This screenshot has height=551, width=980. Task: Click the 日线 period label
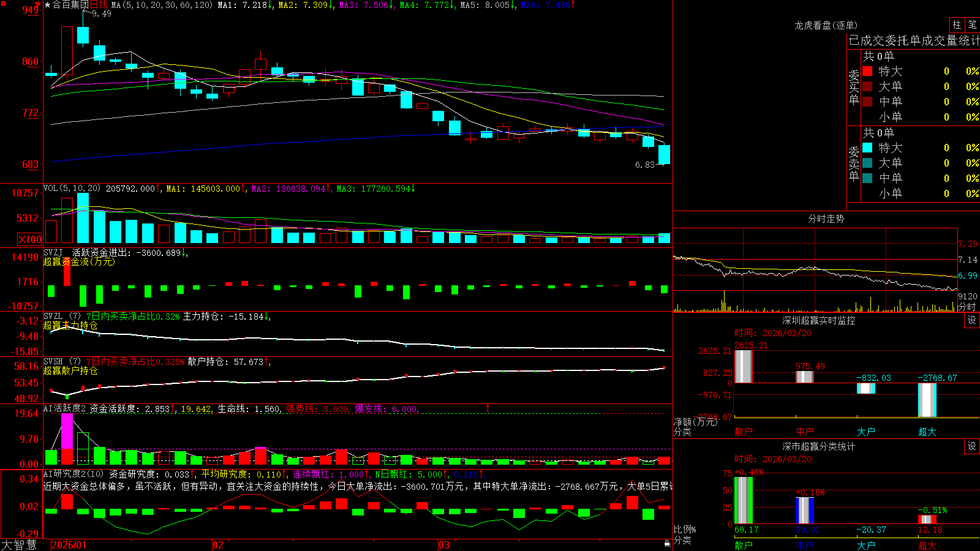tap(99, 5)
